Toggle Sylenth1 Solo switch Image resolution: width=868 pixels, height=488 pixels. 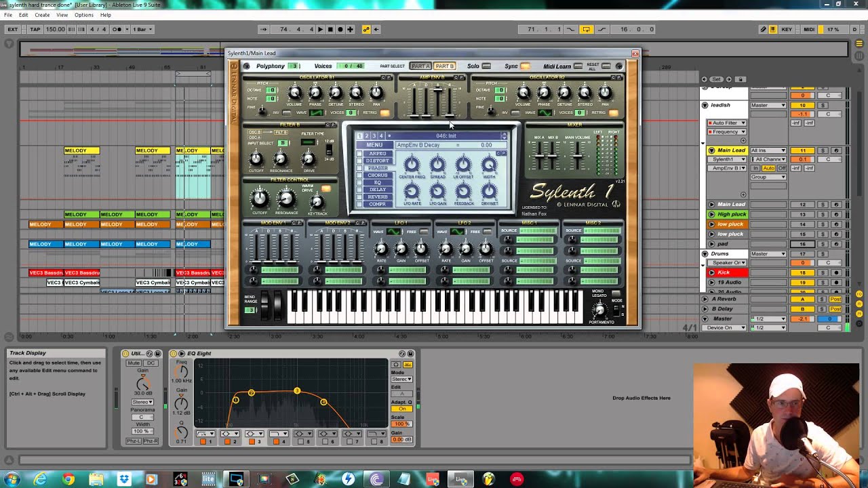[x=486, y=66]
